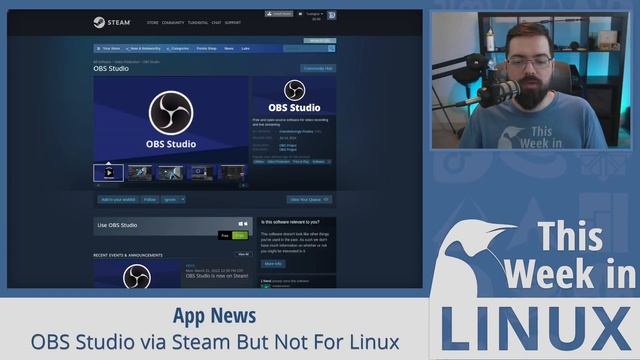The image size is (640, 360).
Task: Open View Your Queue button
Action: click(x=309, y=200)
